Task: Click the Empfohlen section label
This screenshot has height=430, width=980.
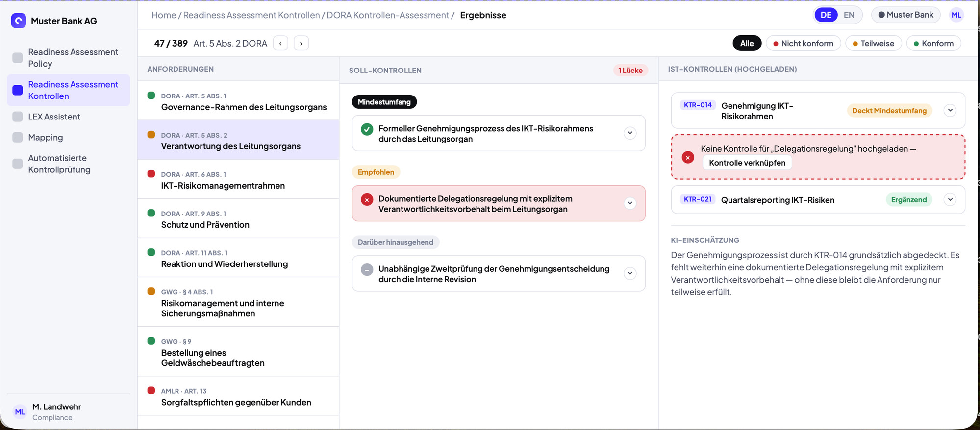Action: [376, 172]
